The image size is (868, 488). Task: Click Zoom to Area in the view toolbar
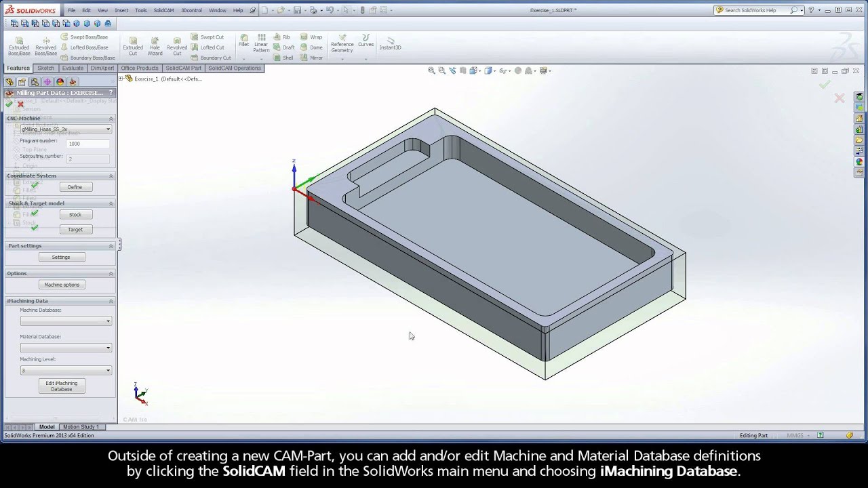tap(442, 70)
